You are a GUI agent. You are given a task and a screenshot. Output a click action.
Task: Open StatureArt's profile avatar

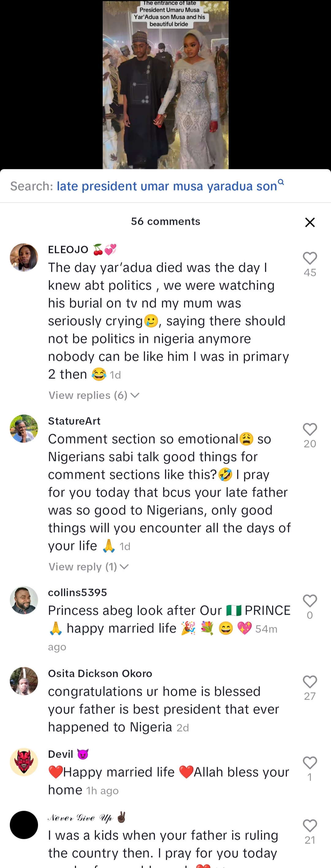pyautogui.click(x=24, y=428)
